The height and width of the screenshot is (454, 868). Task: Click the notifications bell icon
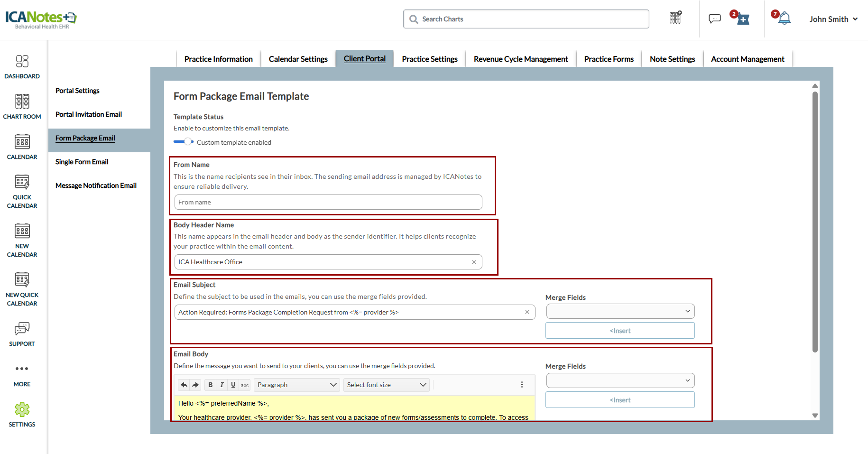[x=785, y=19]
